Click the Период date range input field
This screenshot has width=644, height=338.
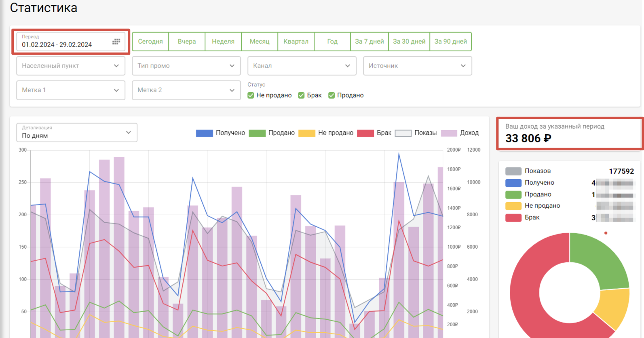[x=65, y=44]
